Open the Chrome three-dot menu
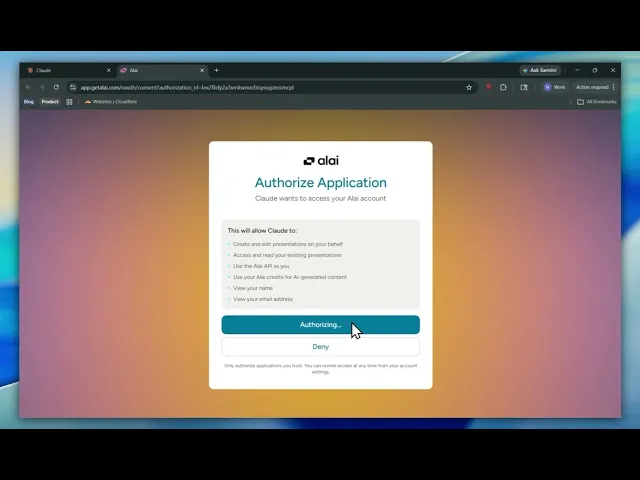The height and width of the screenshot is (480, 640). (x=613, y=87)
